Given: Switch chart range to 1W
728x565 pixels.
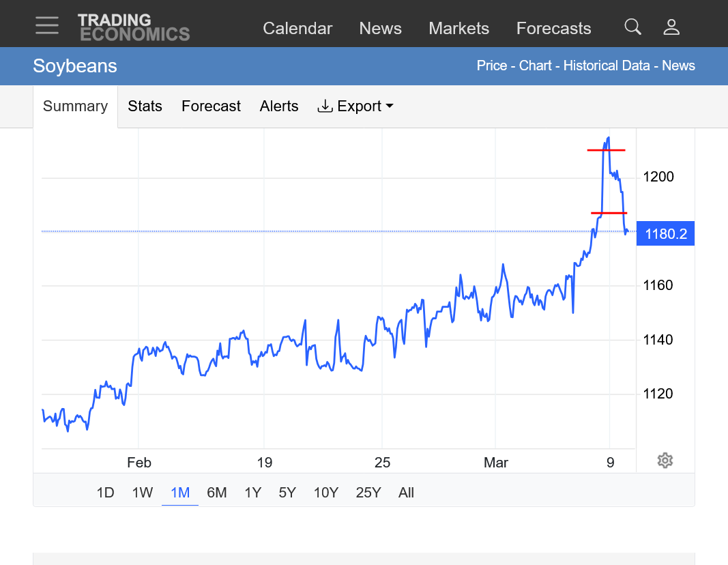Looking at the screenshot, I should [x=142, y=493].
